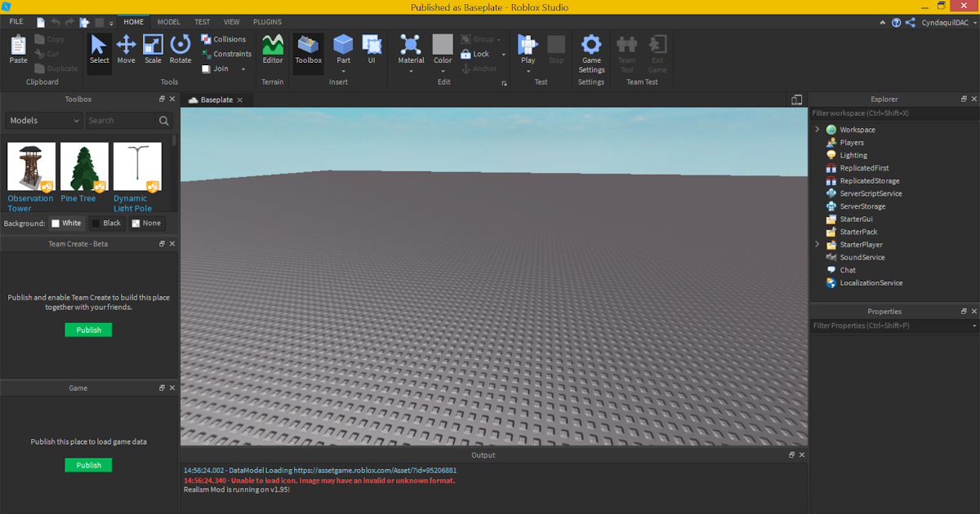980x514 pixels.
Task: Open the help question mark icon
Action: (x=896, y=23)
